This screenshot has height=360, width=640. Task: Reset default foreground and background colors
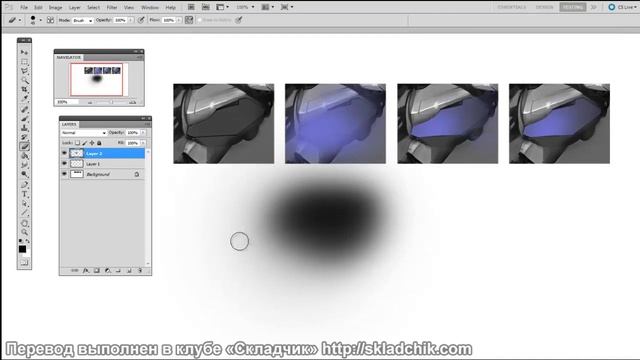coord(21,241)
